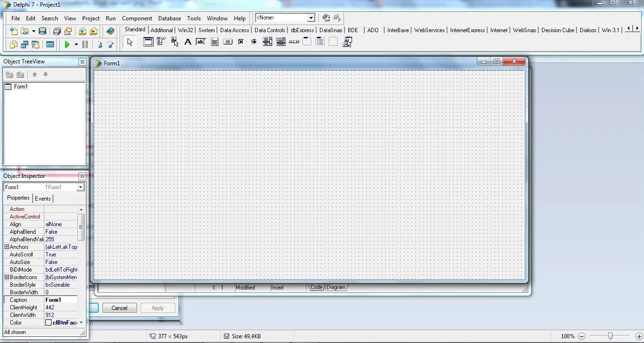The width and height of the screenshot is (644, 343).
Task: Select the GroupBox component icon
Action: [307, 42]
